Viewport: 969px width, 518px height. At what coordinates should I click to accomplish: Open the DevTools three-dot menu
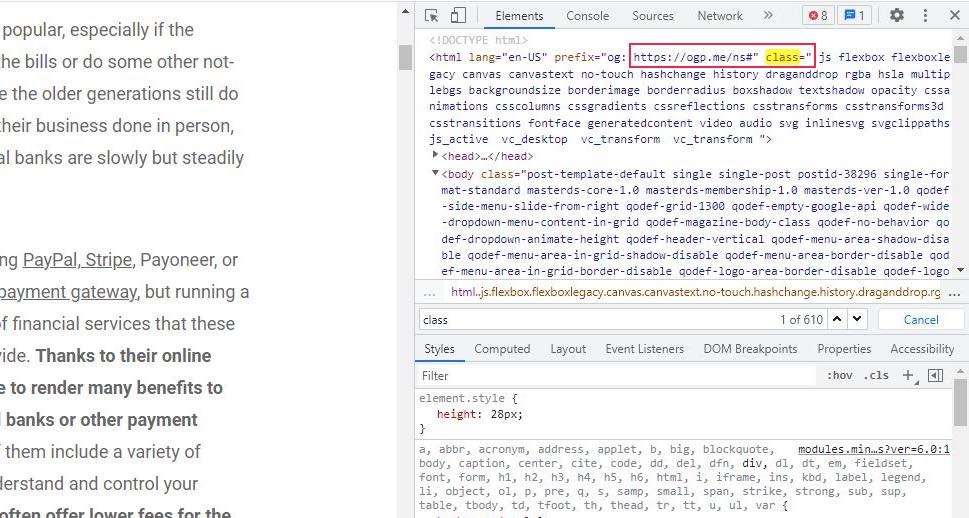point(925,15)
